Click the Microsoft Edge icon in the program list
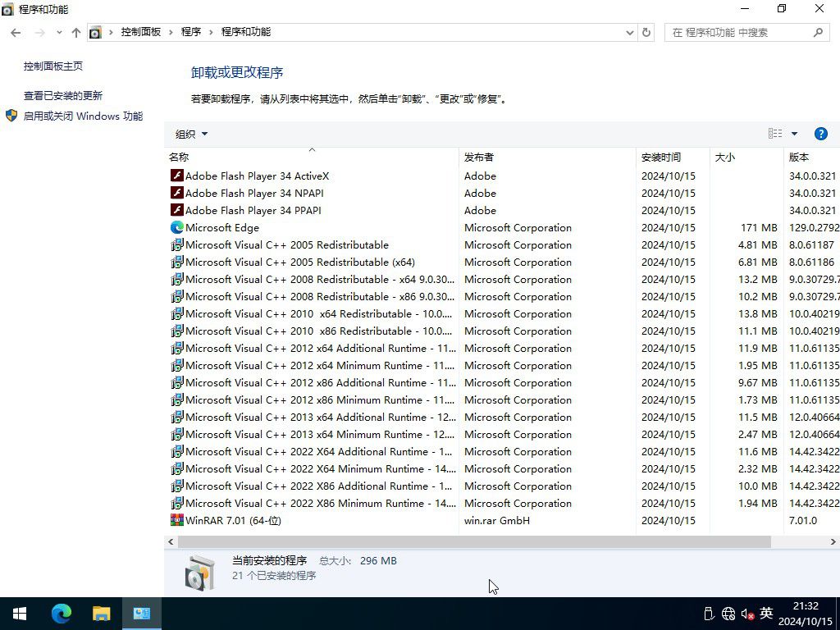Image resolution: width=840 pixels, height=630 pixels. click(177, 227)
